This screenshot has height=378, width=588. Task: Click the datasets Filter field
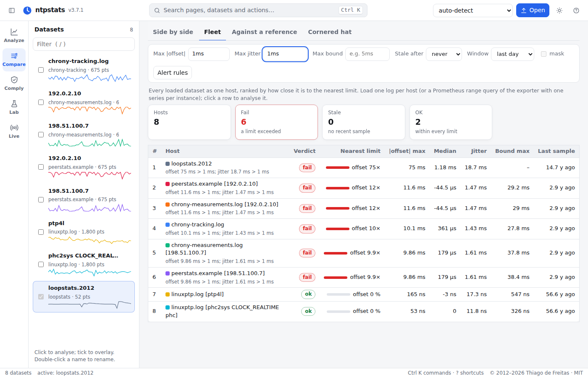coord(84,44)
